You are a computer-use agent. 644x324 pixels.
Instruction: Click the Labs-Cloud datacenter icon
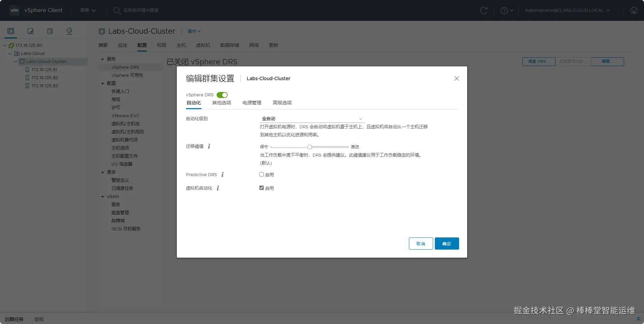tap(17, 54)
